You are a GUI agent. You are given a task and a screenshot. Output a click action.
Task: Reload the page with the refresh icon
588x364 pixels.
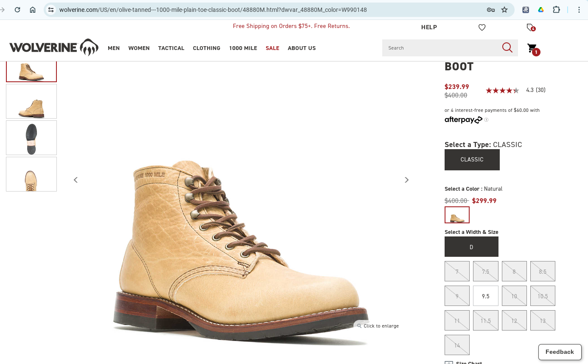click(17, 9)
